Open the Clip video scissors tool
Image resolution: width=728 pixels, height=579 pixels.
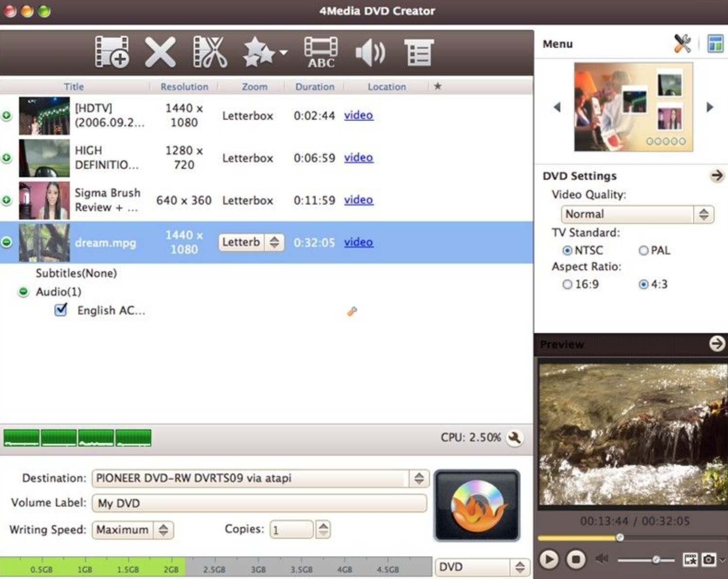click(x=210, y=51)
